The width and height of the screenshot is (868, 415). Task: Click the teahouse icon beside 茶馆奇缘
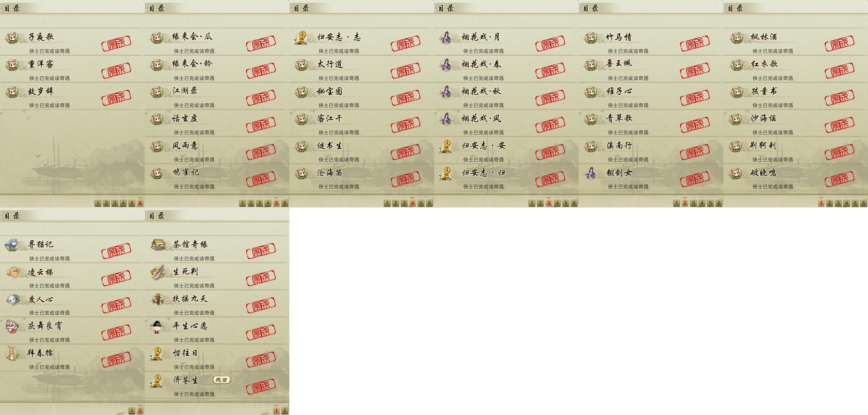[x=158, y=244]
